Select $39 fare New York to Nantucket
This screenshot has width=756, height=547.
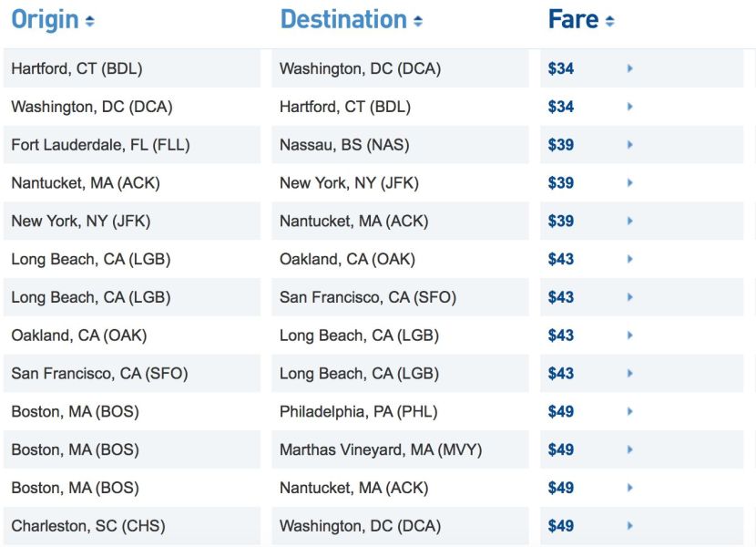(x=561, y=222)
